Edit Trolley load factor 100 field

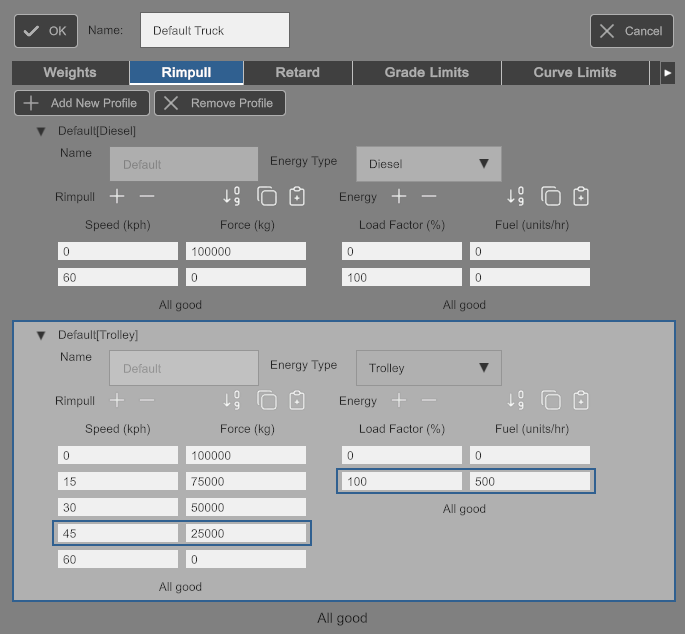point(401,481)
